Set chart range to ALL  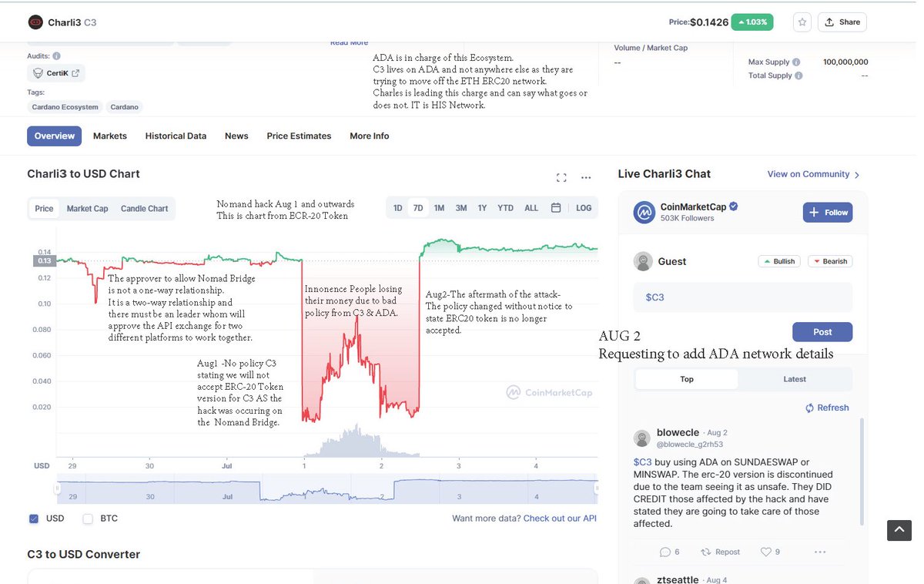[x=531, y=208]
